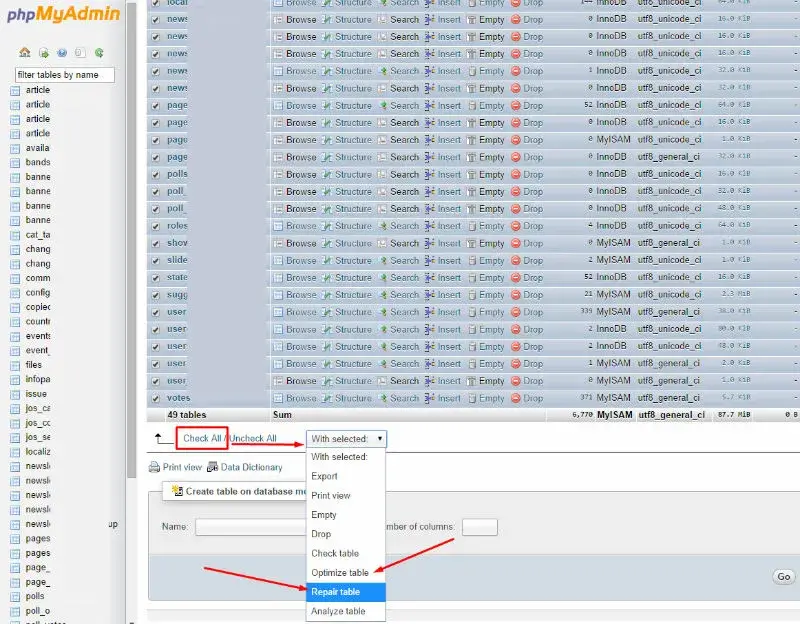This screenshot has height=624, width=800.
Task: Open the Data Dictionary link
Action: [252, 467]
